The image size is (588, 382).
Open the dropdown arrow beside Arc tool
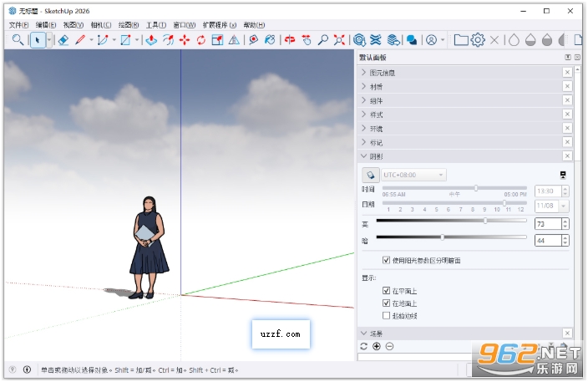coord(114,40)
